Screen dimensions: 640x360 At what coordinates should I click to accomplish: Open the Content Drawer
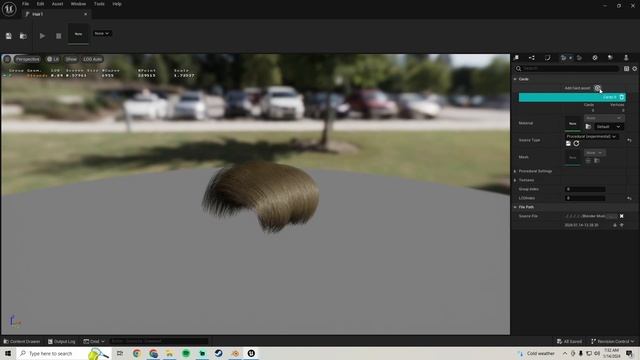22,341
